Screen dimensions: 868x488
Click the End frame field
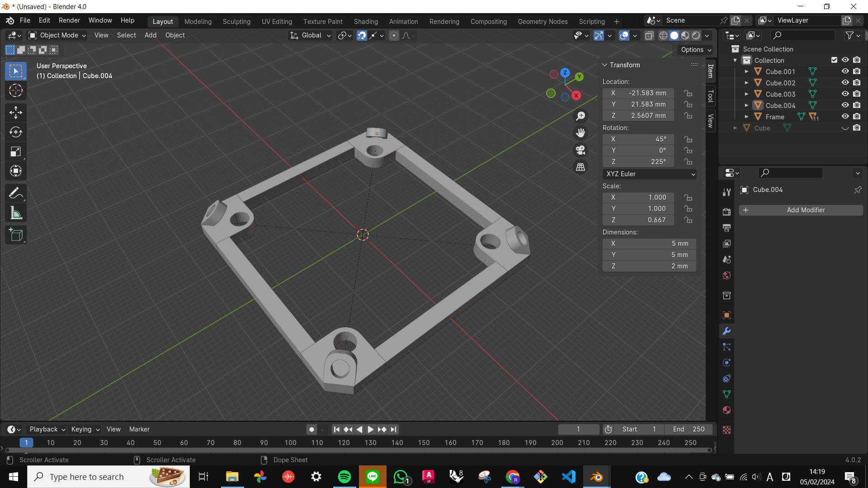[689, 429]
